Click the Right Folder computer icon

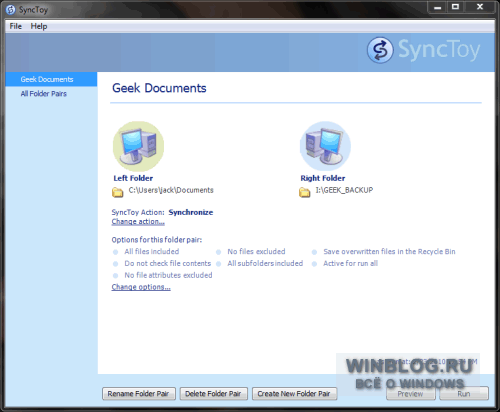click(x=325, y=146)
